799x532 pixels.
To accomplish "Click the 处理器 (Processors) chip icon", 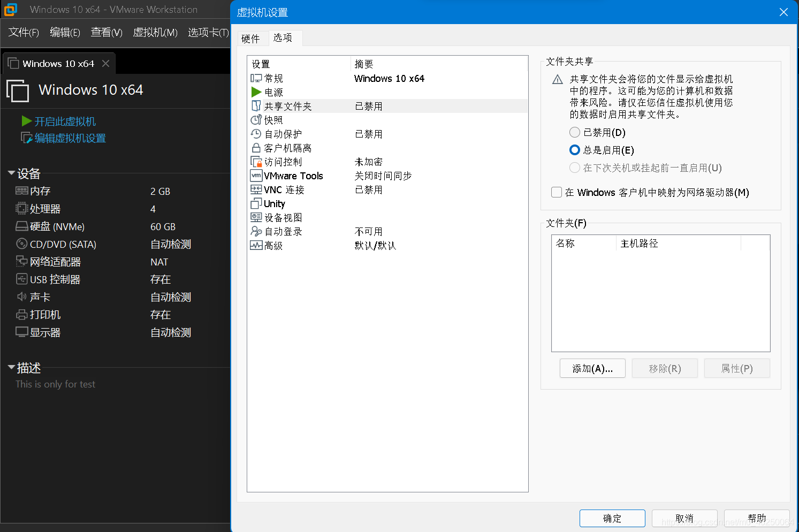I will click(x=21, y=208).
